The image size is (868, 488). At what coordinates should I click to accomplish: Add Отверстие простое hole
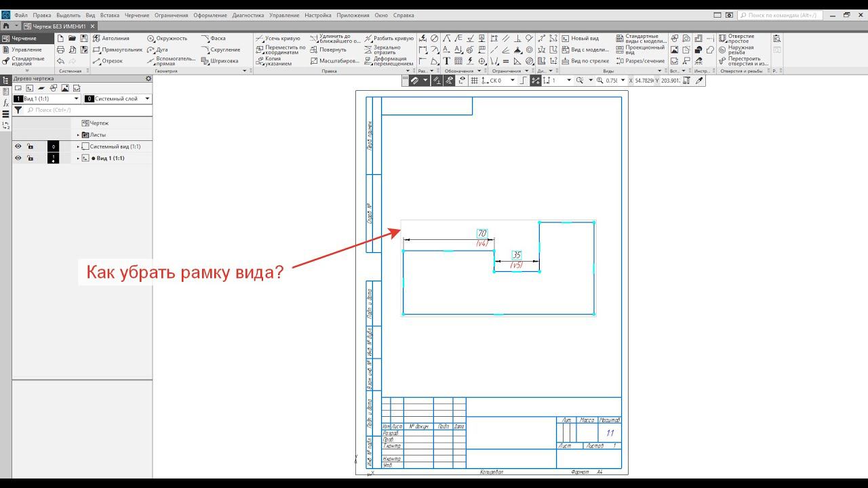[x=736, y=39]
